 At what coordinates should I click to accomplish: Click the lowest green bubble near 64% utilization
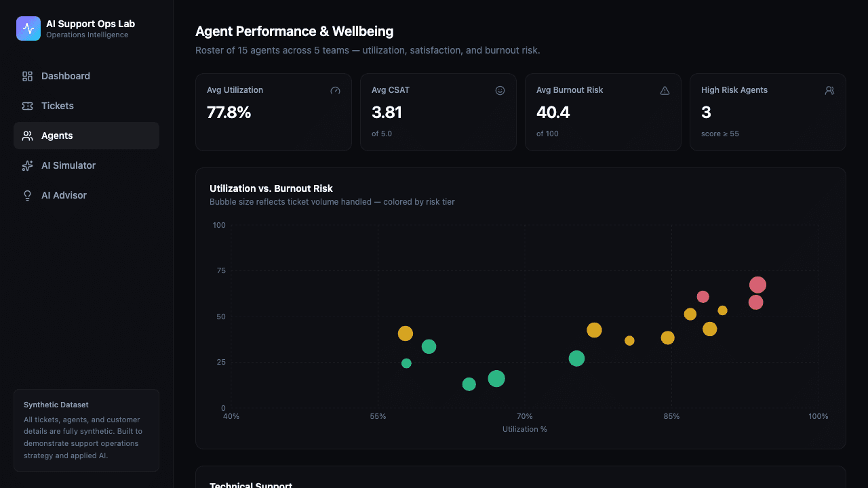469,384
